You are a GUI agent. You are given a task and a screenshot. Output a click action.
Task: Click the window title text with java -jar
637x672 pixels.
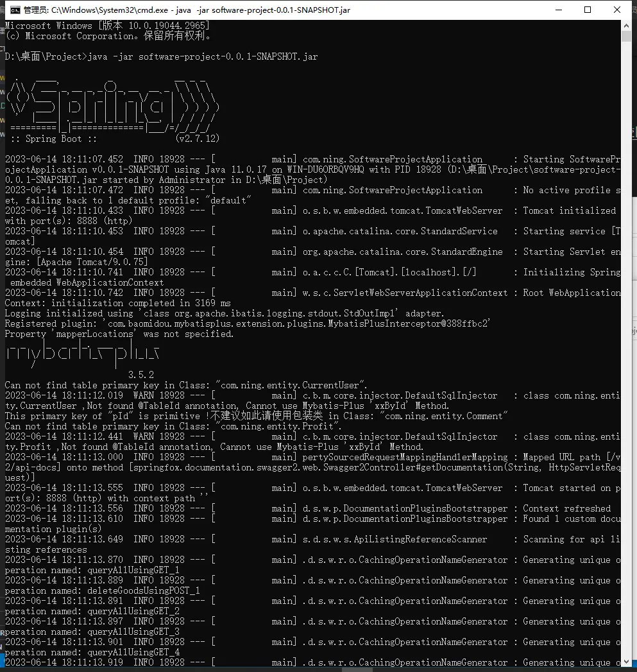[x=187, y=10]
